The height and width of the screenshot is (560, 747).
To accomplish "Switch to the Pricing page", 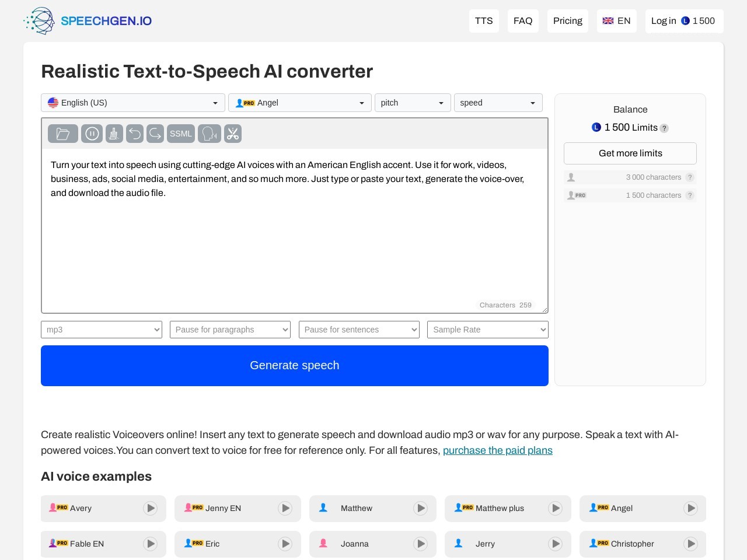I will coord(567,21).
